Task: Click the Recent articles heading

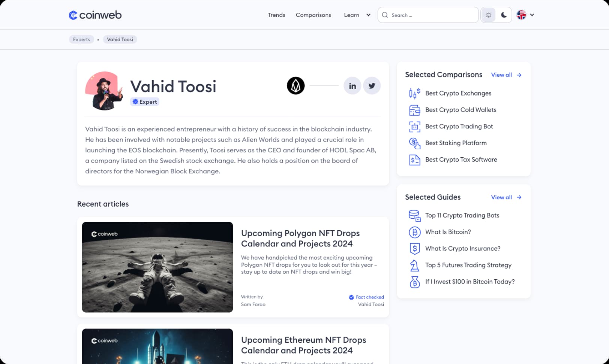Action: [103, 204]
